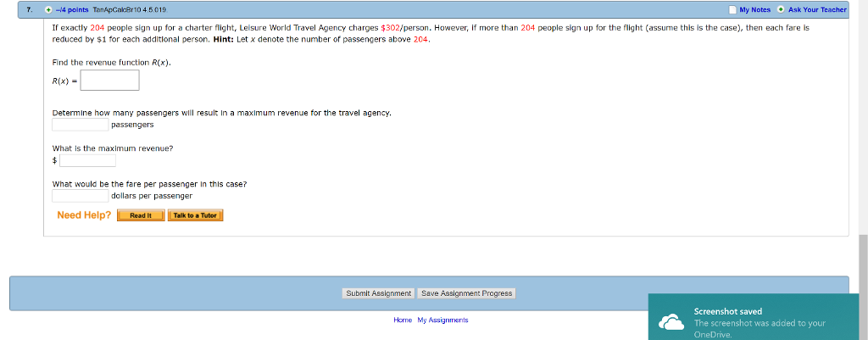Viewport: 868px width, 340px height.
Task: Open My Assignments footer link
Action: 442,320
